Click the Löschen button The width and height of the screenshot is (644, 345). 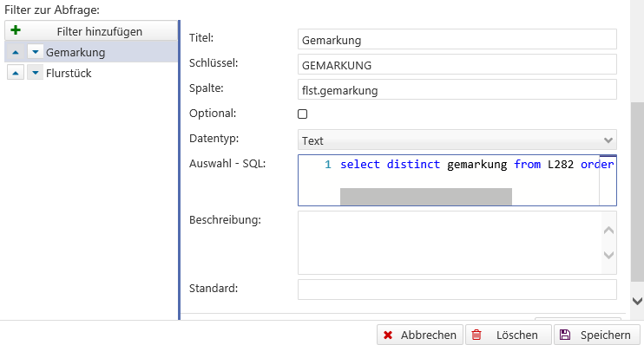tap(509, 335)
